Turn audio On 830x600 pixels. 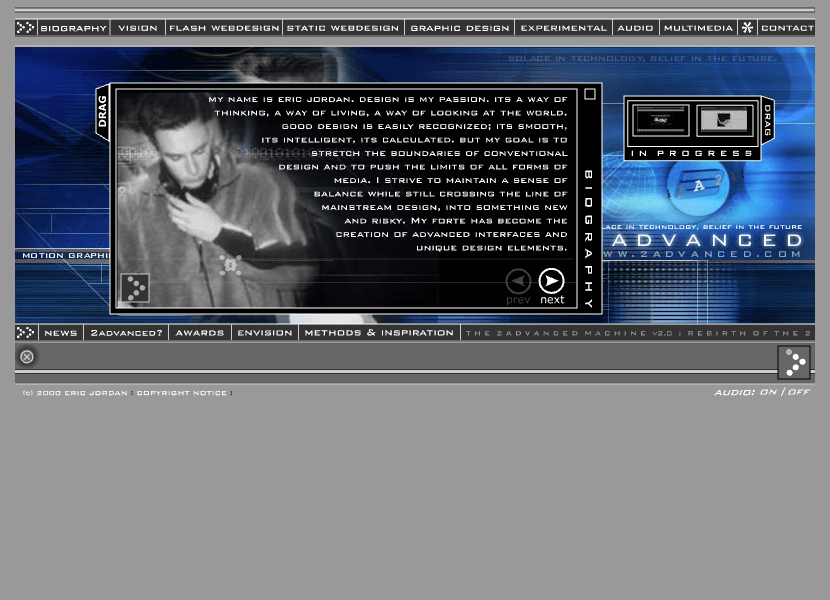coord(768,392)
